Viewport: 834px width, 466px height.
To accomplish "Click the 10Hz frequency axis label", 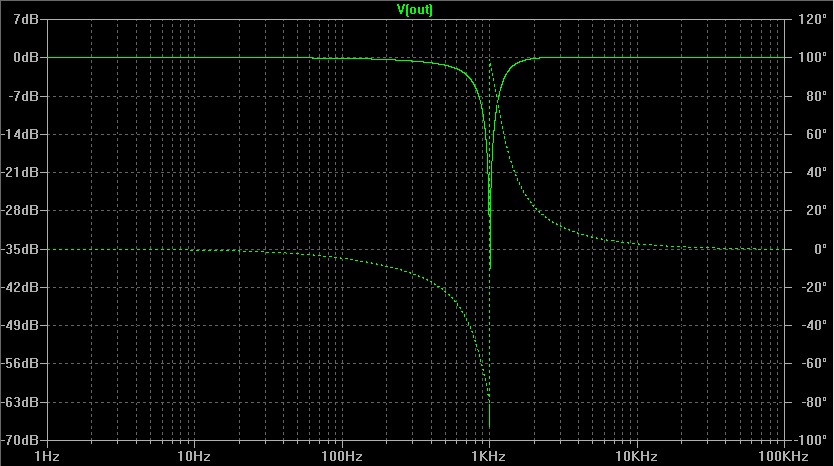I will click(x=194, y=456).
